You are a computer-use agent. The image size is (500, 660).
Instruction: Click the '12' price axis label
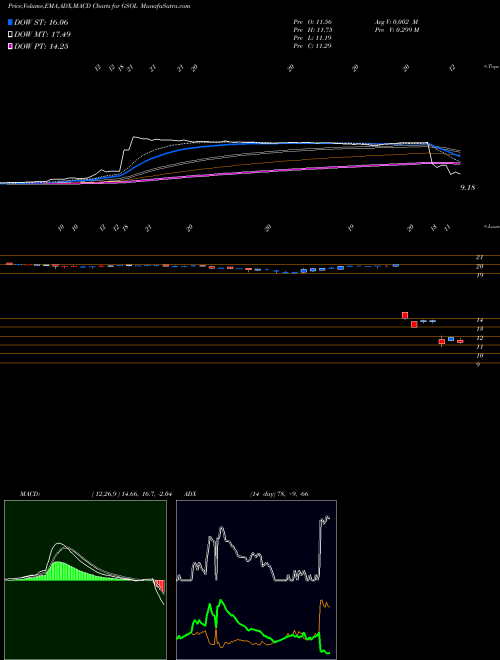[479, 338]
